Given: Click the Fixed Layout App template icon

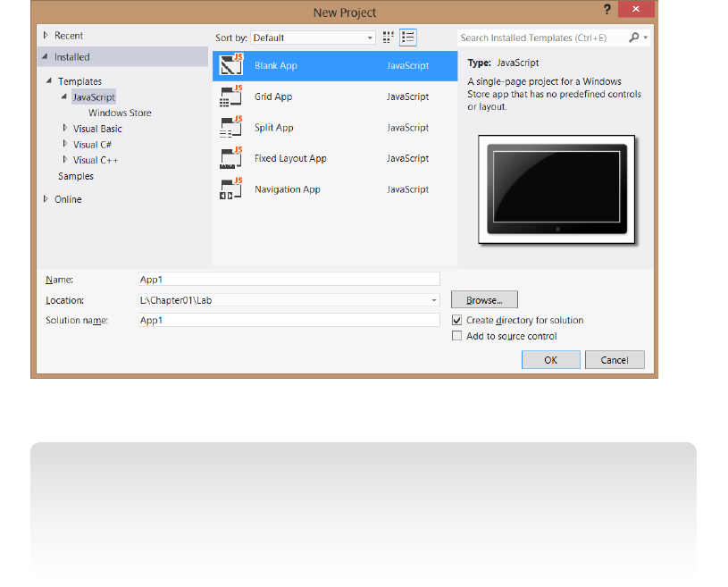Looking at the screenshot, I should pos(230,158).
